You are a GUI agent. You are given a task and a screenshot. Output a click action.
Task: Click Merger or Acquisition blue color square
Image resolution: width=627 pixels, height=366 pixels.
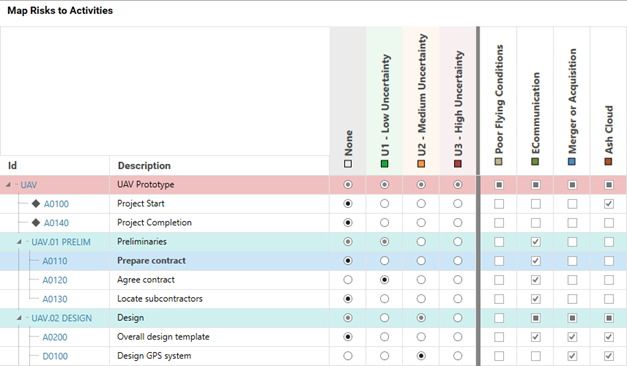(x=572, y=162)
